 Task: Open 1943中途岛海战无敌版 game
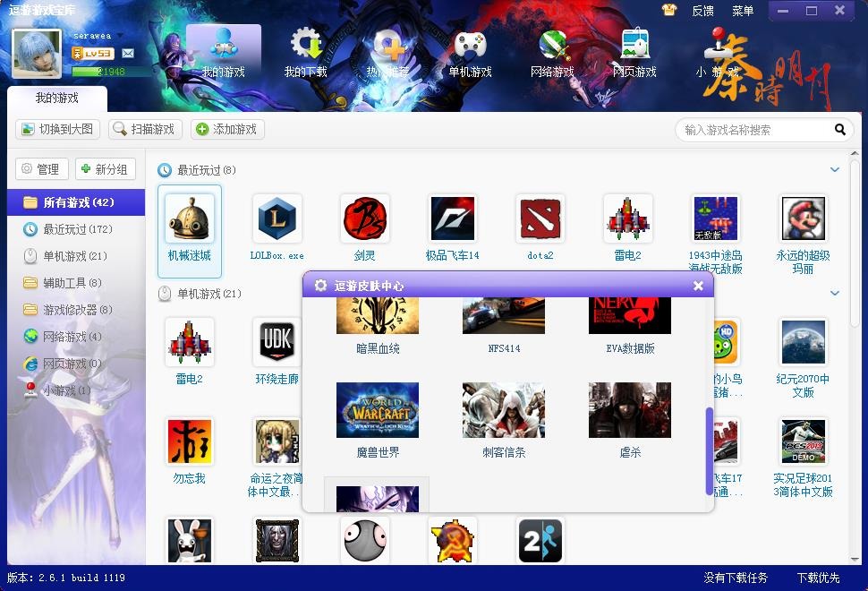coord(715,218)
